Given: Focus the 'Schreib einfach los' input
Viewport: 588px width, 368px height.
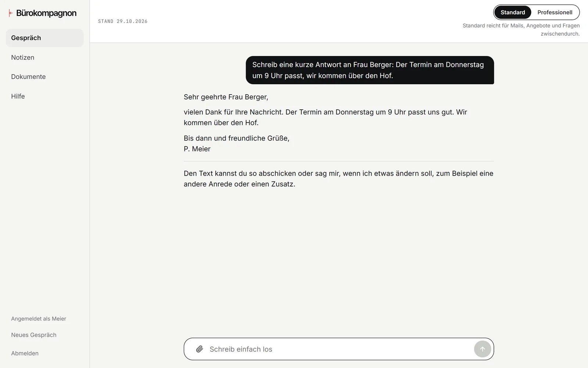Looking at the screenshot, I should click(x=339, y=349).
